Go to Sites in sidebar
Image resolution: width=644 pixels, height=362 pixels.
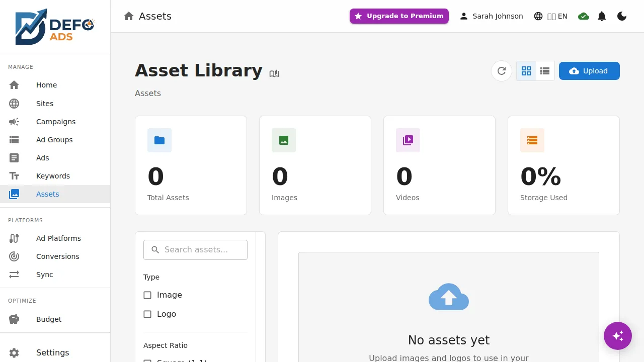(55, 104)
